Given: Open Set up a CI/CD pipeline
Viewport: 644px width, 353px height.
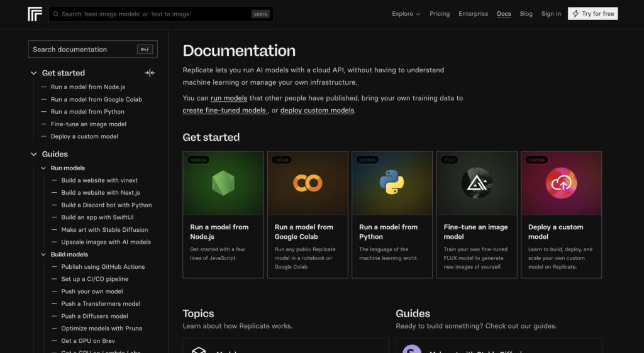Looking at the screenshot, I should (95, 279).
